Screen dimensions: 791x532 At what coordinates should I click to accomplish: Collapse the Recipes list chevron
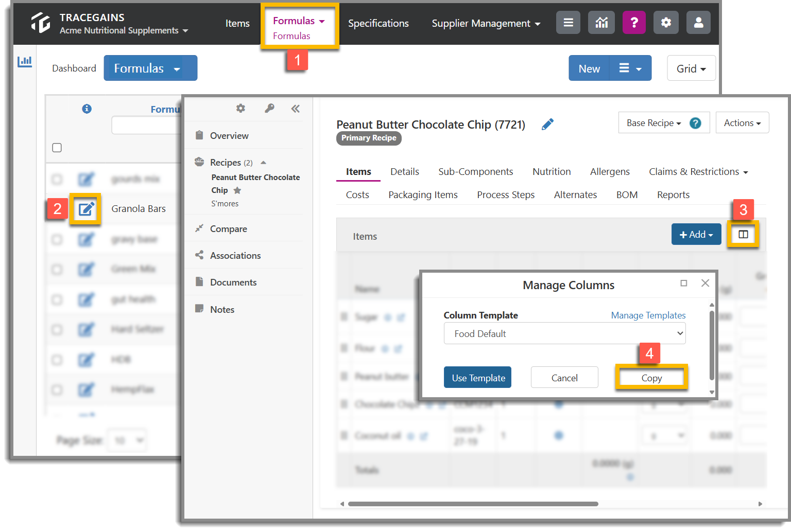pyautogui.click(x=263, y=162)
